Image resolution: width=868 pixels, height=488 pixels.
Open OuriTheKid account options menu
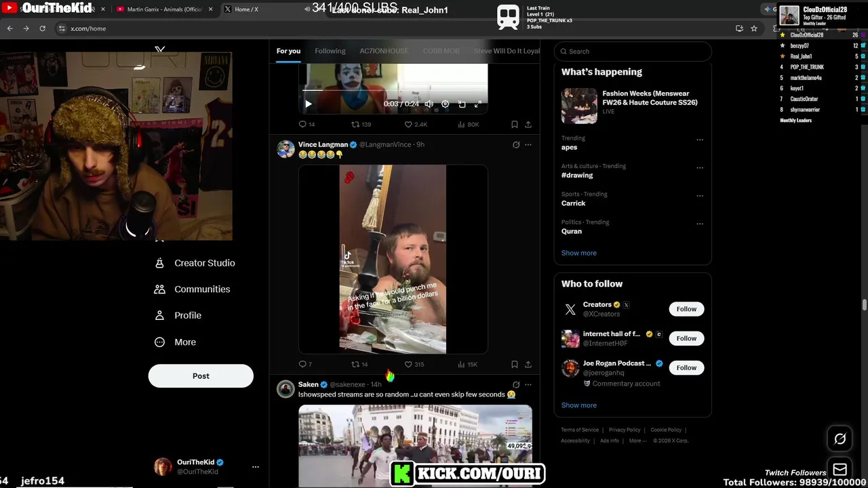coord(256,467)
